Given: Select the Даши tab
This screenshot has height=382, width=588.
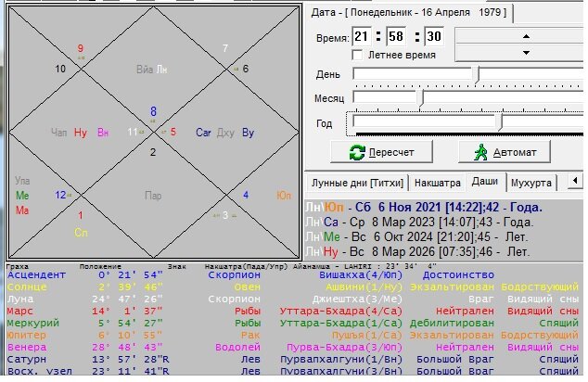Looking at the screenshot, I should [485, 182].
